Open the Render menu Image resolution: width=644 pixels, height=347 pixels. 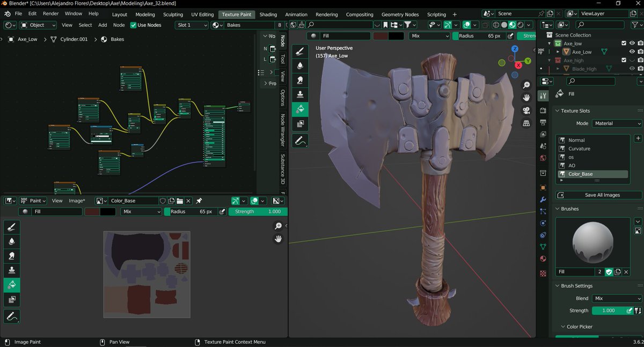50,13
